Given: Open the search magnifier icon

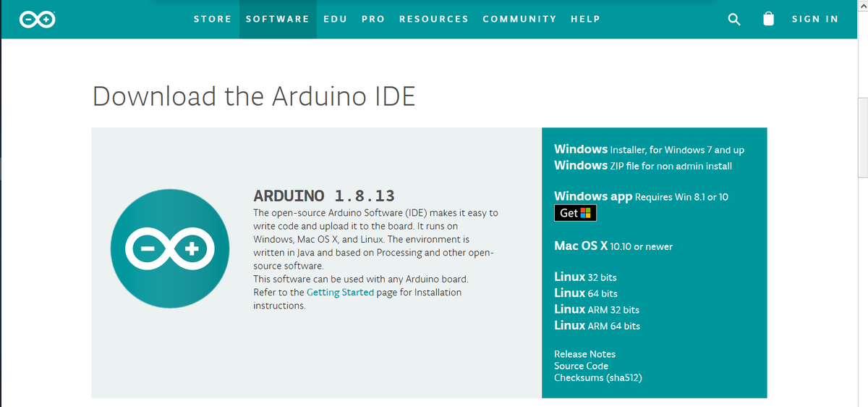Looking at the screenshot, I should tap(733, 20).
